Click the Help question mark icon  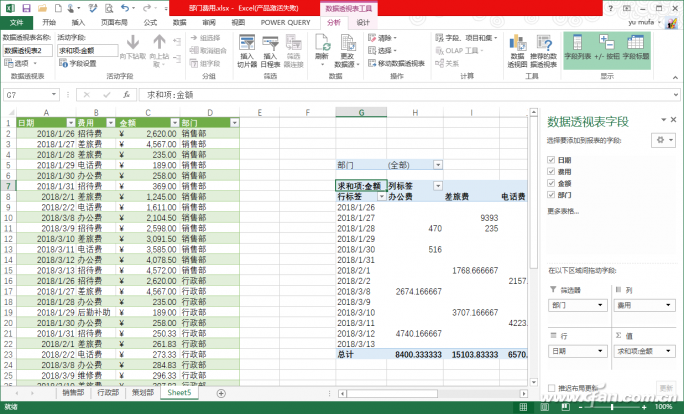coord(611,8)
